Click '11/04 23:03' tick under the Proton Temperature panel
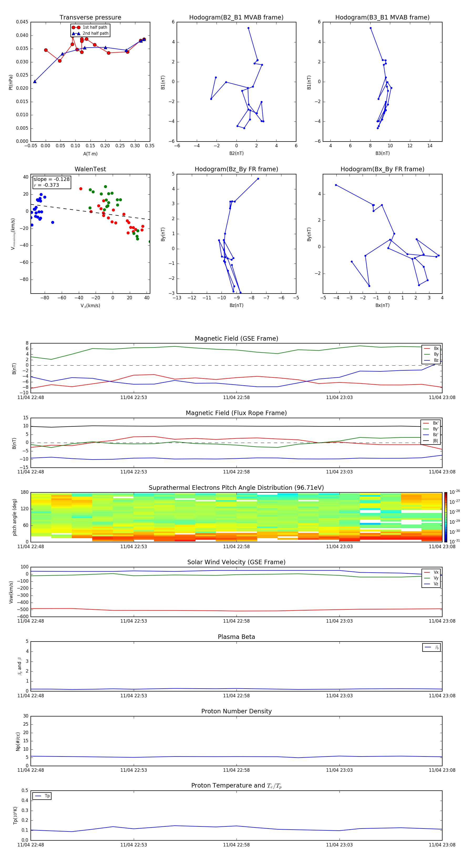Image resolution: width=473 pixels, height=868 pixels. click(339, 845)
